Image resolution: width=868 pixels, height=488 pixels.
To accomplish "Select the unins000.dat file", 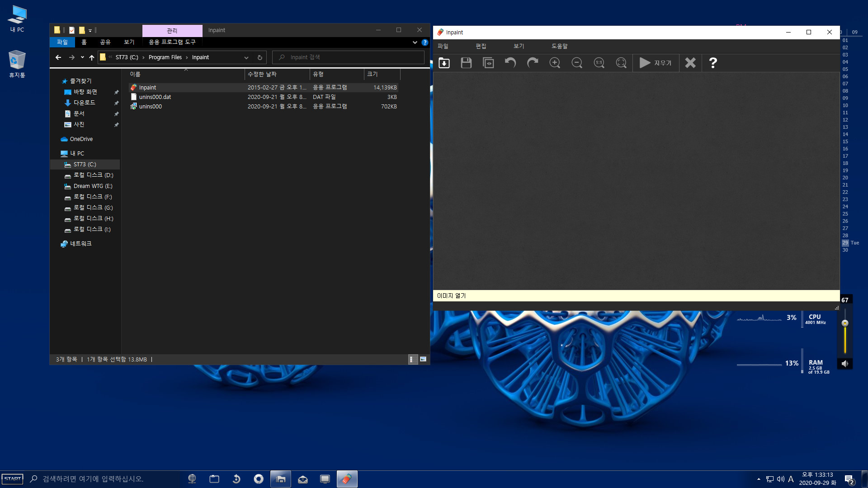I will (264, 97).
